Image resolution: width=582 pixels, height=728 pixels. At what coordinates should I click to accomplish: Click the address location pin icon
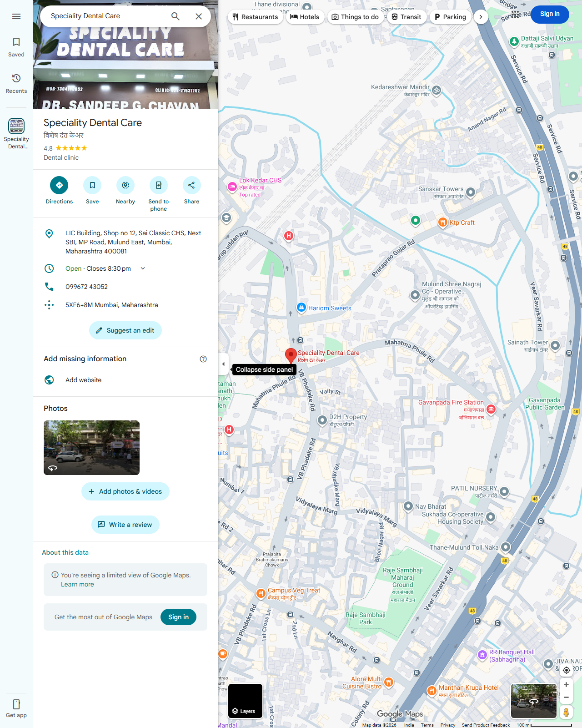(x=49, y=234)
